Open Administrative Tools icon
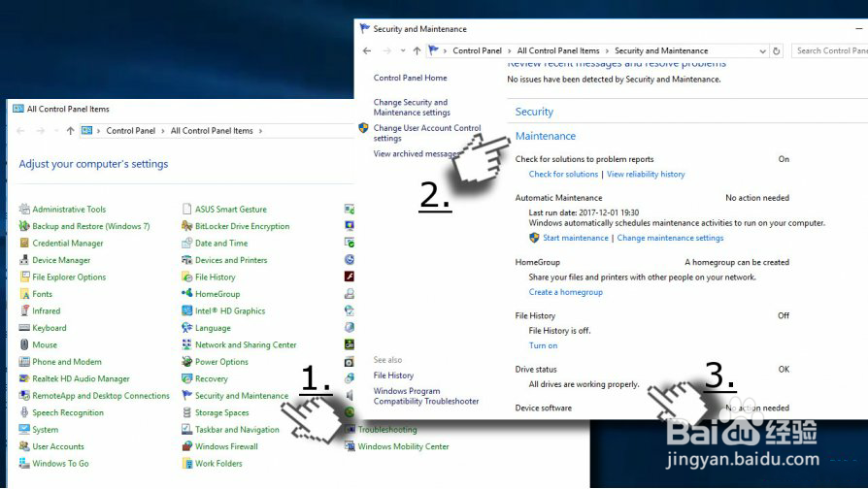The width and height of the screenshot is (868, 489). [x=24, y=210]
